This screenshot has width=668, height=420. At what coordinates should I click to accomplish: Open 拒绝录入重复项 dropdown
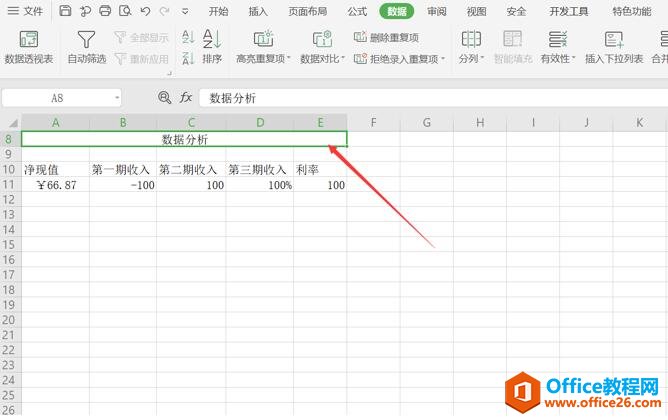[x=399, y=59]
